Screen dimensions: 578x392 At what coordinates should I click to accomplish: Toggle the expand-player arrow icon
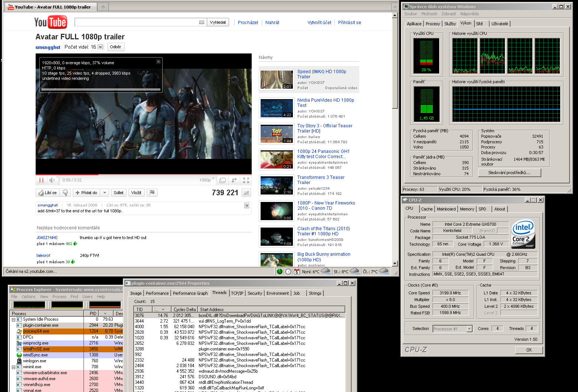click(x=234, y=180)
